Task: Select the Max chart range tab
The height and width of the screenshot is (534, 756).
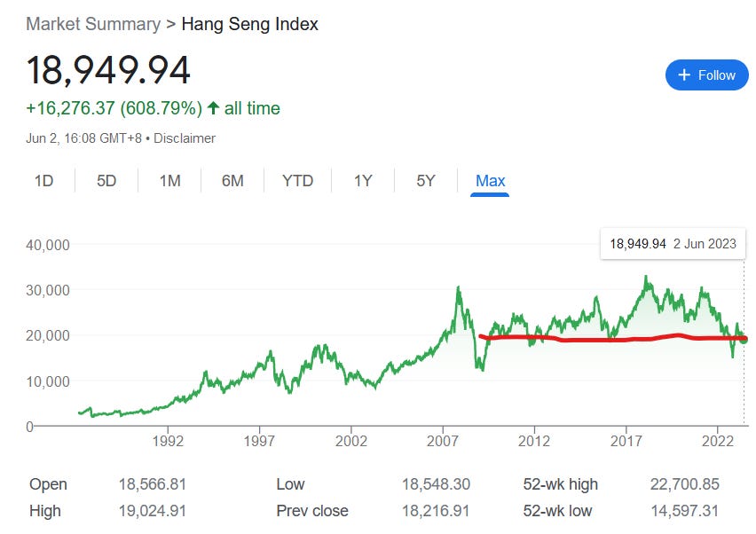Action: [x=490, y=181]
